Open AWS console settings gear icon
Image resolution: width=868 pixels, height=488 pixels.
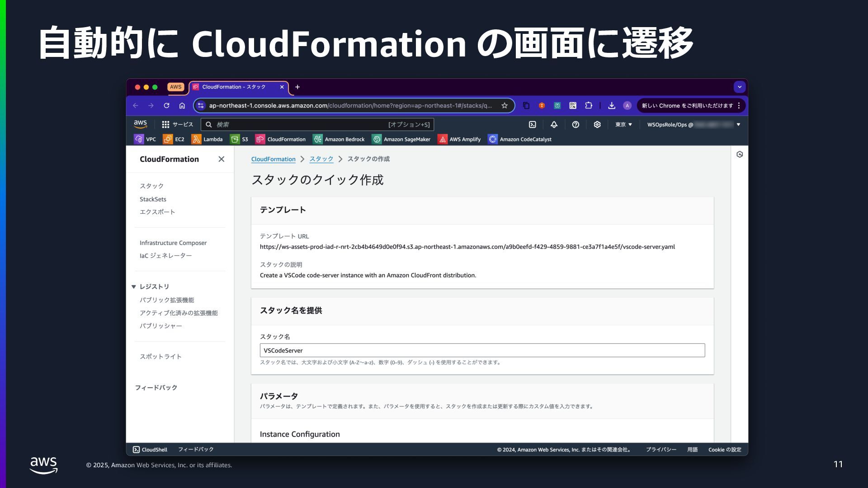tap(597, 125)
